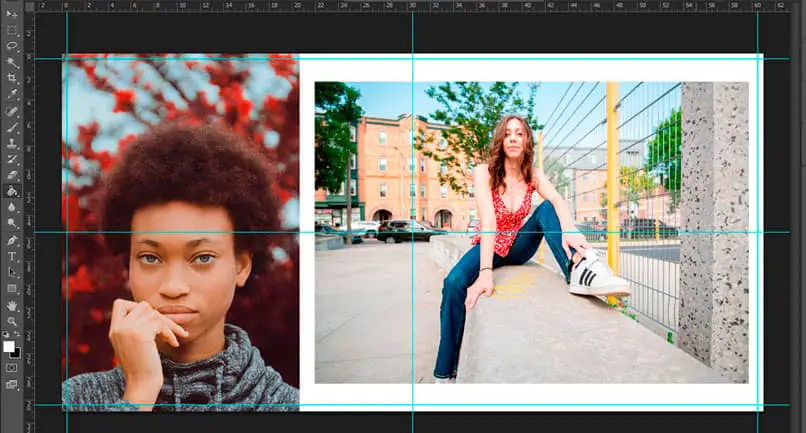Select the Move tool
The height and width of the screenshot is (433, 806).
click(x=12, y=14)
